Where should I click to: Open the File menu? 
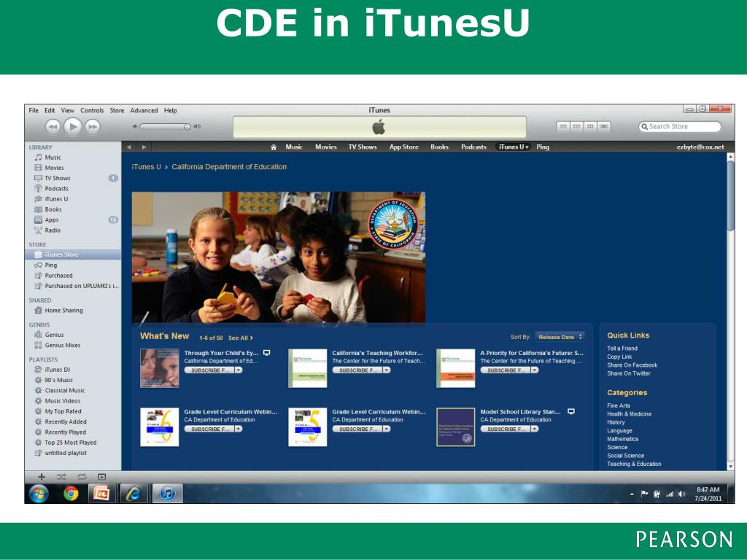point(34,111)
